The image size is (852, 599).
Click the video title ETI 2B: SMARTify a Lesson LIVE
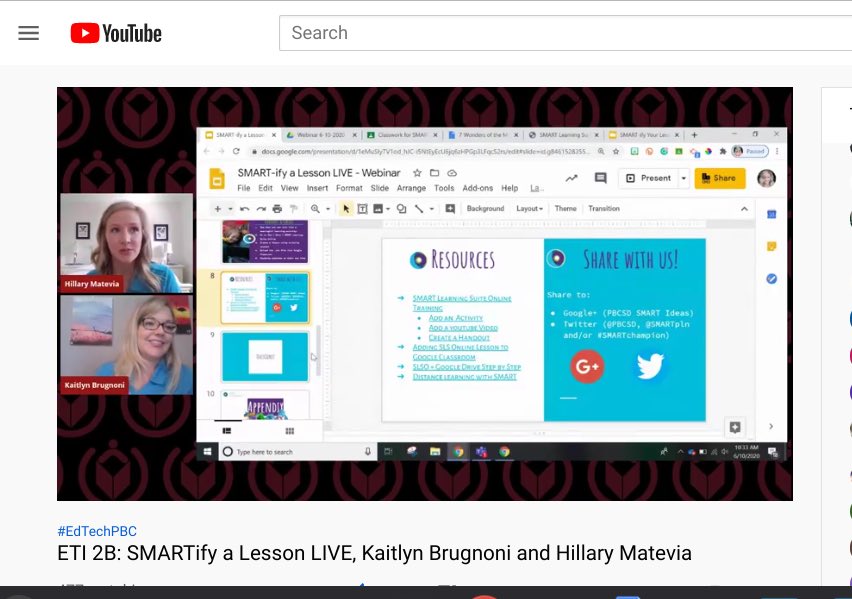(374, 553)
